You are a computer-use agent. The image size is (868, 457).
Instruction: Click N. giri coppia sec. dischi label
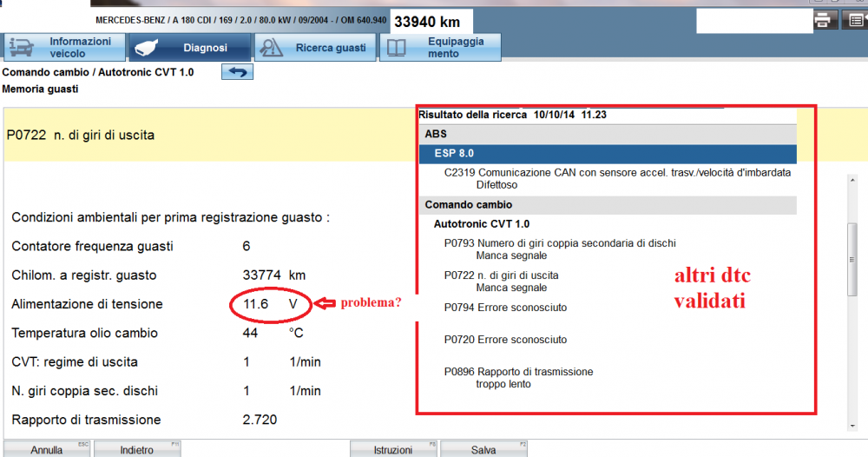coord(84,390)
